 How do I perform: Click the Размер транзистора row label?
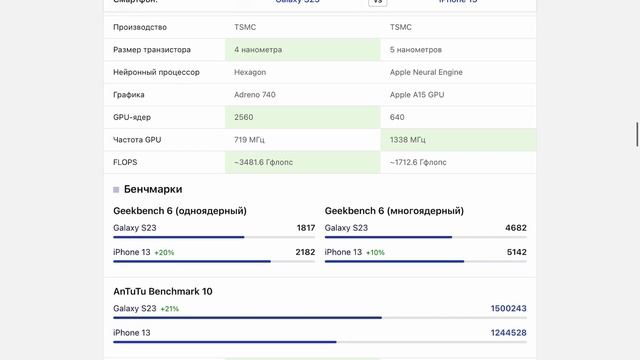click(x=152, y=50)
